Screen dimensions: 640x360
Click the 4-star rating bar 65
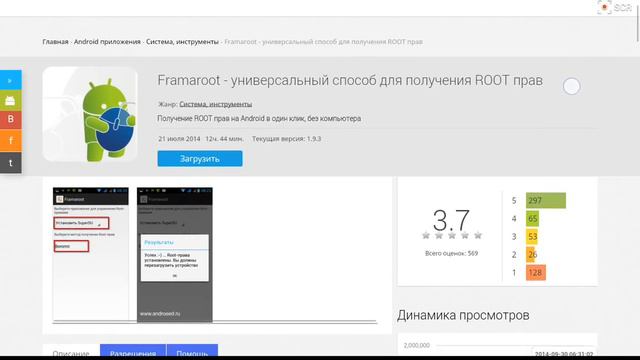(x=532, y=218)
